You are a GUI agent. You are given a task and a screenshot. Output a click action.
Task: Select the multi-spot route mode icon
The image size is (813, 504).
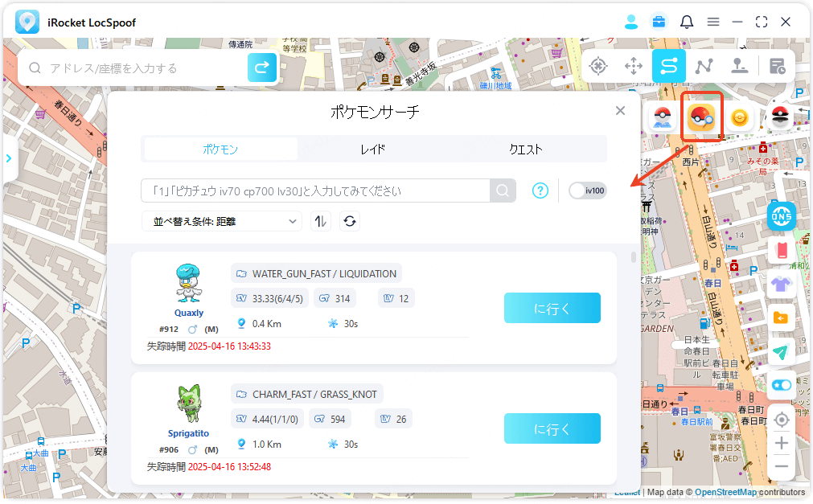(x=704, y=66)
